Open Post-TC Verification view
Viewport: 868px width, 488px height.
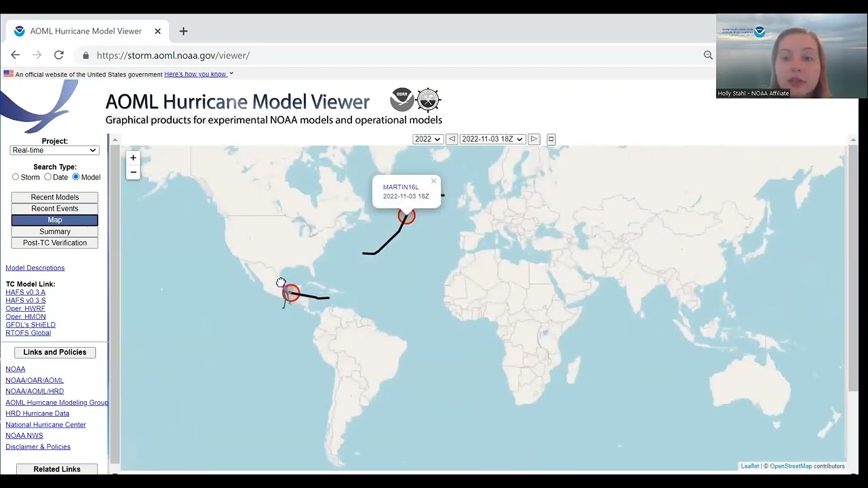pos(55,243)
